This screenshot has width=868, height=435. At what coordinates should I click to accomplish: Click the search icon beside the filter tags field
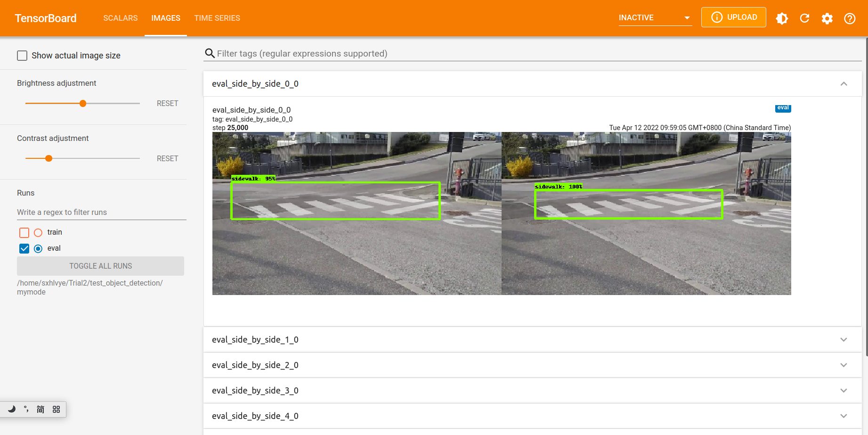209,53
